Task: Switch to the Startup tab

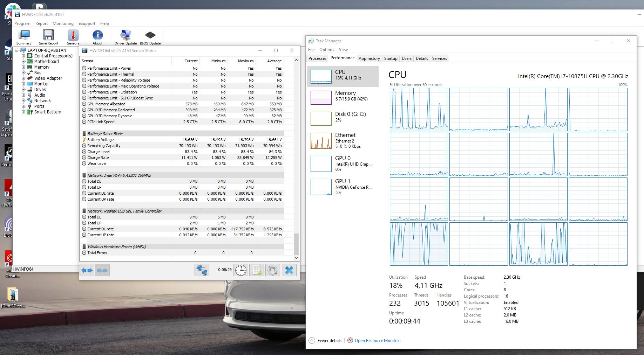Action: click(391, 58)
